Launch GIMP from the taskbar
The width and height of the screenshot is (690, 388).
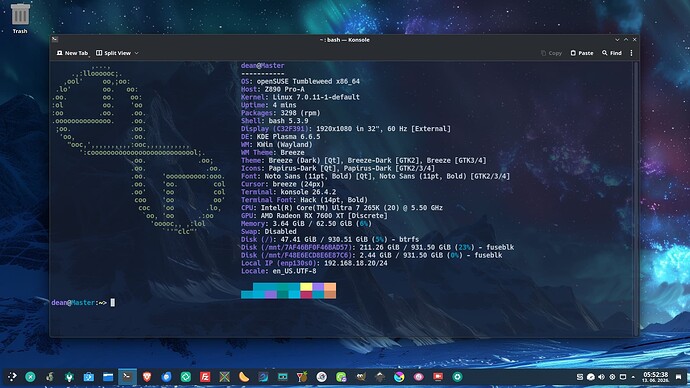[x=360, y=377]
